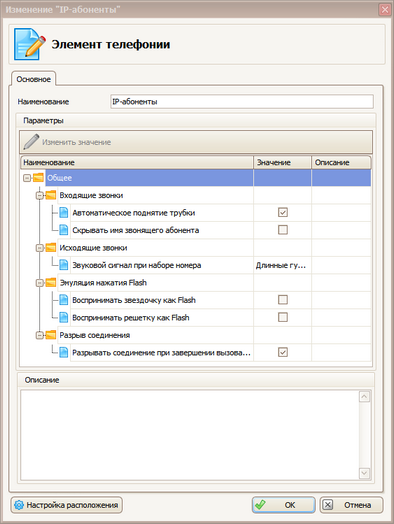Collapse the Разрыв соединения node
The height and width of the screenshot is (524, 394).
coord(39,335)
